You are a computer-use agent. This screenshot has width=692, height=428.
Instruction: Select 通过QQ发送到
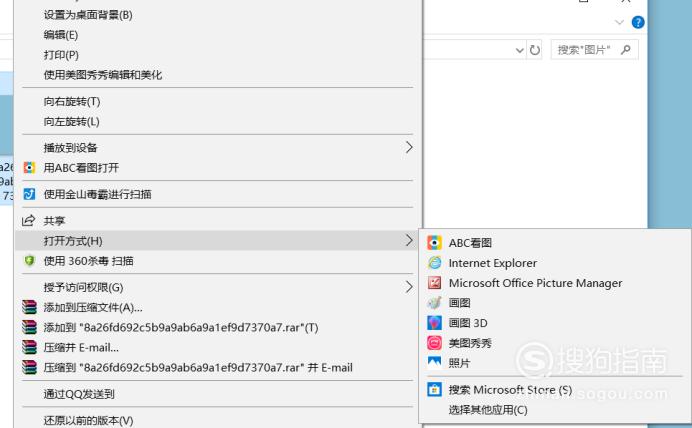(79, 394)
